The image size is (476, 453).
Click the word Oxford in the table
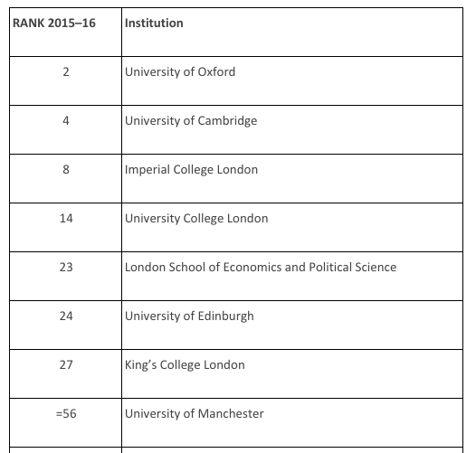216,72
